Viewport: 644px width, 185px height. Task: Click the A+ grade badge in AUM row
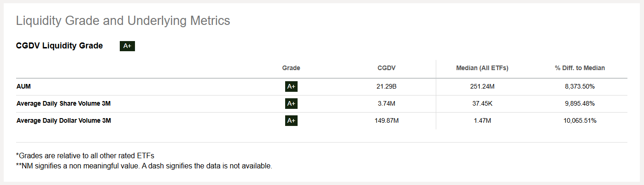click(x=291, y=87)
